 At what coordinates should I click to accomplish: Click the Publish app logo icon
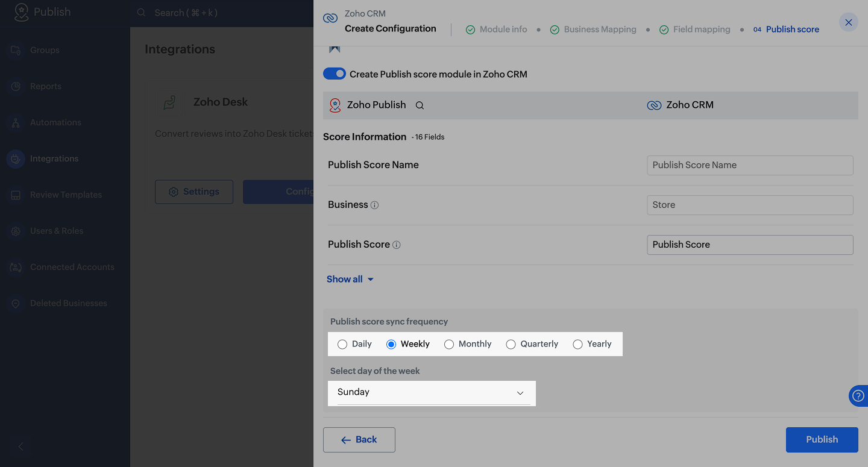(x=21, y=13)
